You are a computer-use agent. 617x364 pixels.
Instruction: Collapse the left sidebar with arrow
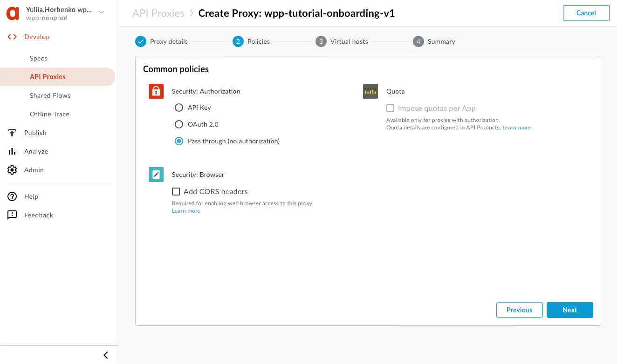[106, 355]
